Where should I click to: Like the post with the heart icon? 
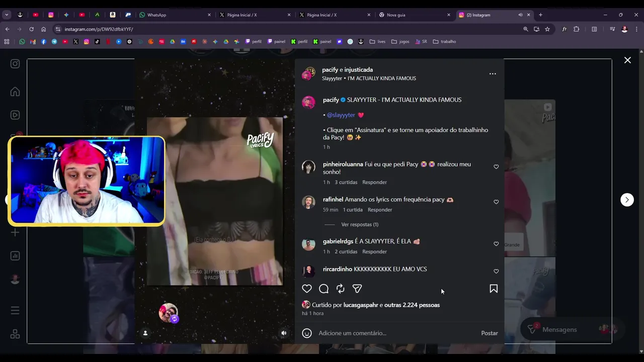point(307,289)
